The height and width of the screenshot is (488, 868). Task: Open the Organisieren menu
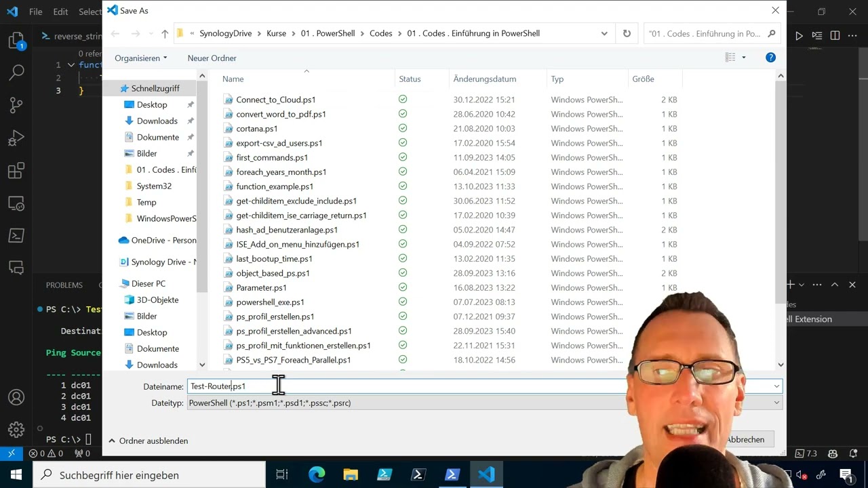[141, 58]
